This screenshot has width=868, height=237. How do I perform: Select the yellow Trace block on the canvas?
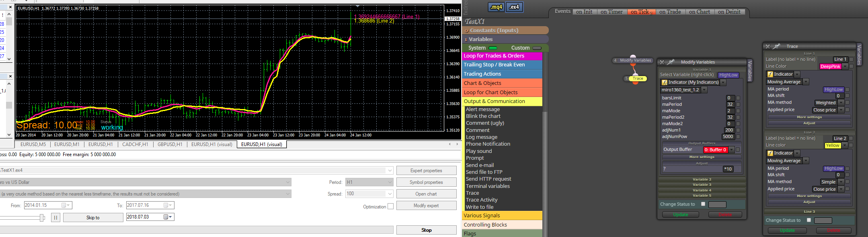click(638, 78)
